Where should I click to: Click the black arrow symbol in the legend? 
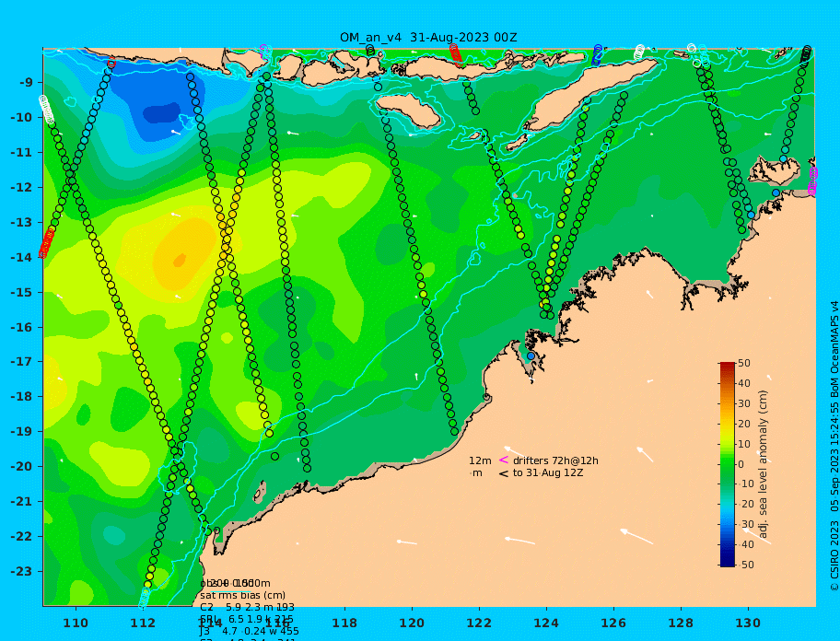[504, 473]
